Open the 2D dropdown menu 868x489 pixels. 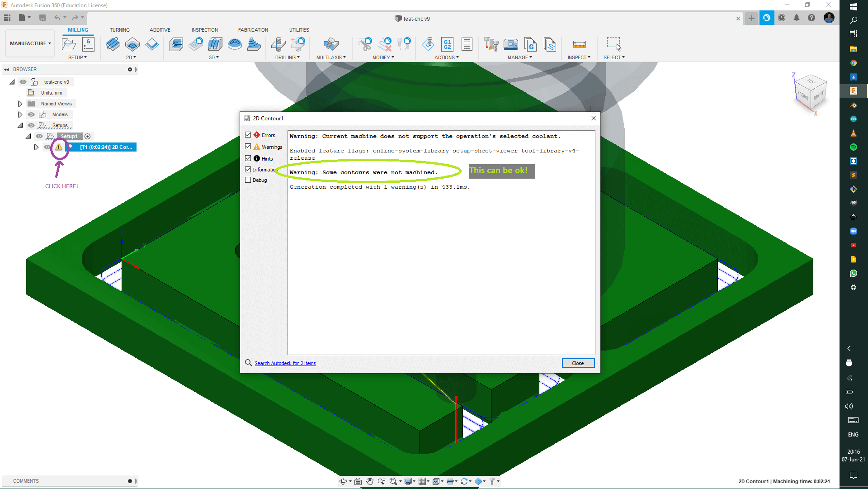131,57
